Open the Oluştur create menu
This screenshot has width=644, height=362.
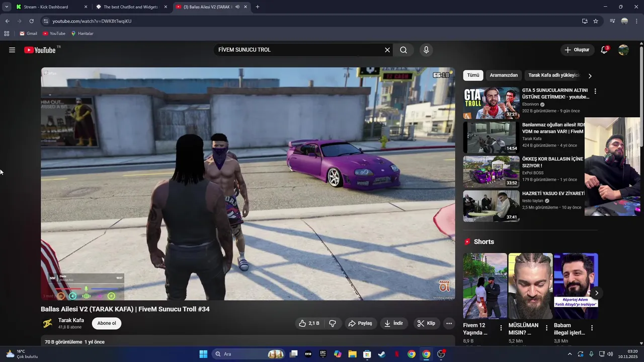pyautogui.click(x=577, y=50)
